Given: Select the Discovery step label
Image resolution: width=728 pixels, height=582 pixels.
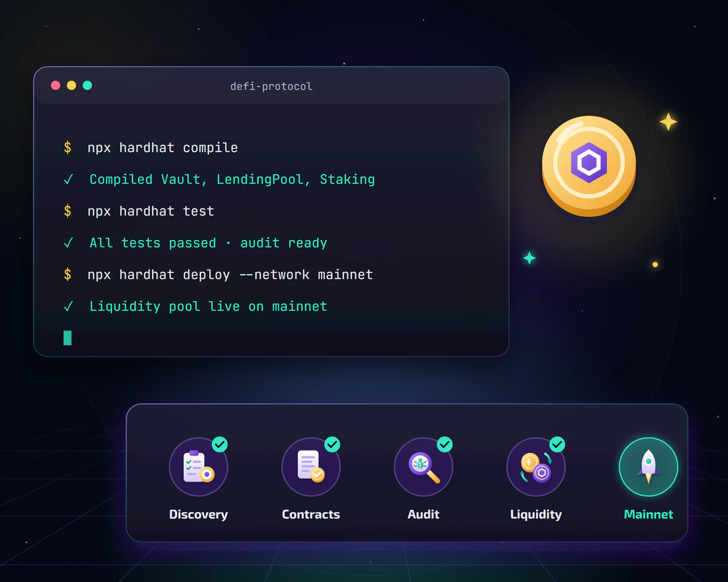Looking at the screenshot, I should pyautogui.click(x=199, y=515).
